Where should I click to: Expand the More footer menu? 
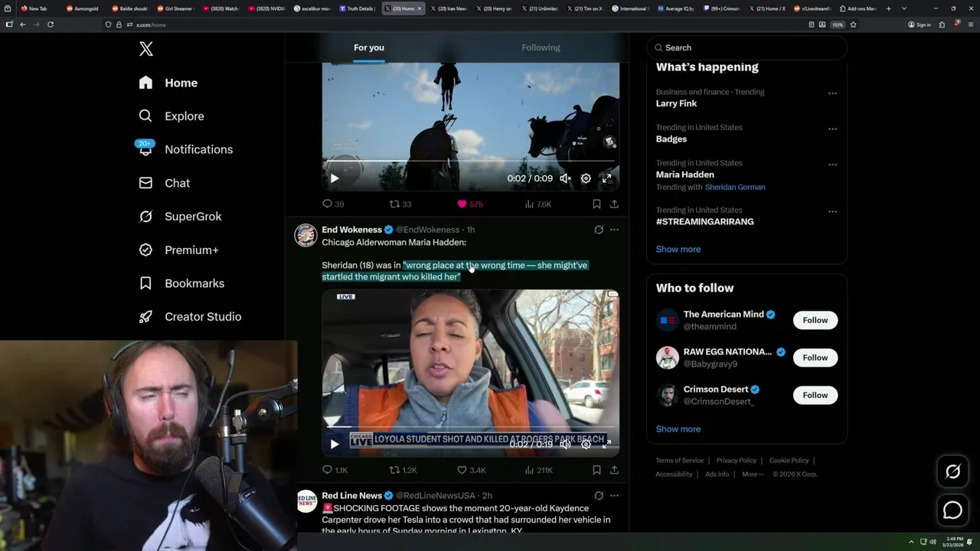click(752, 474)
